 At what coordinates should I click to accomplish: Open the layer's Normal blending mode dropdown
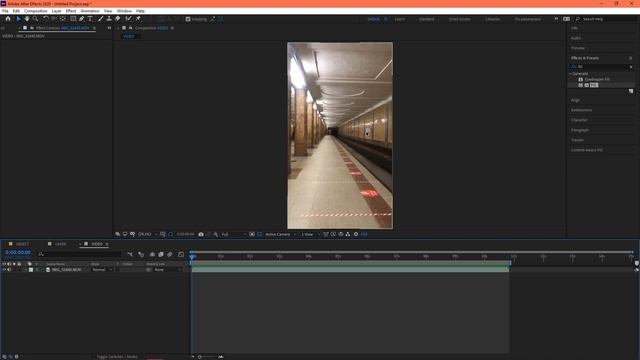(x=102, y=270)
